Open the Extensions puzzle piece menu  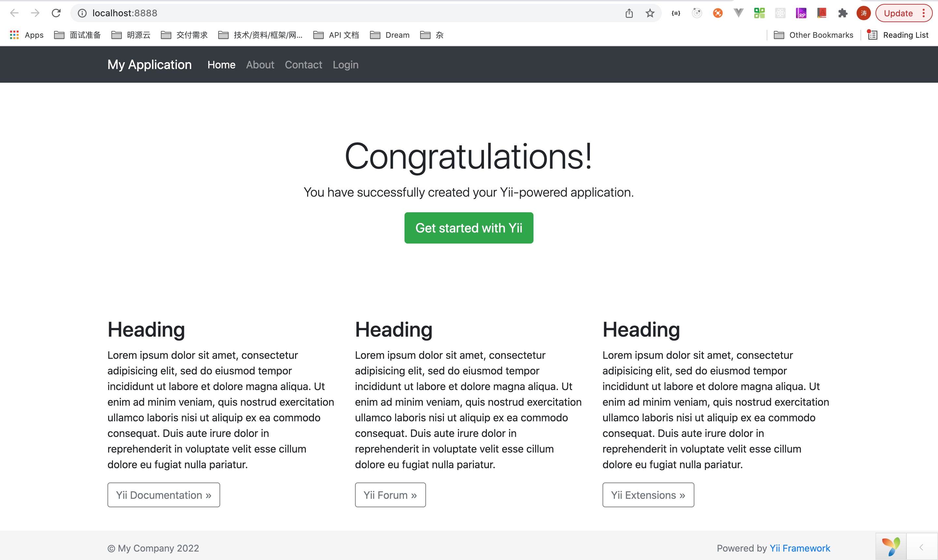point(843,13)
